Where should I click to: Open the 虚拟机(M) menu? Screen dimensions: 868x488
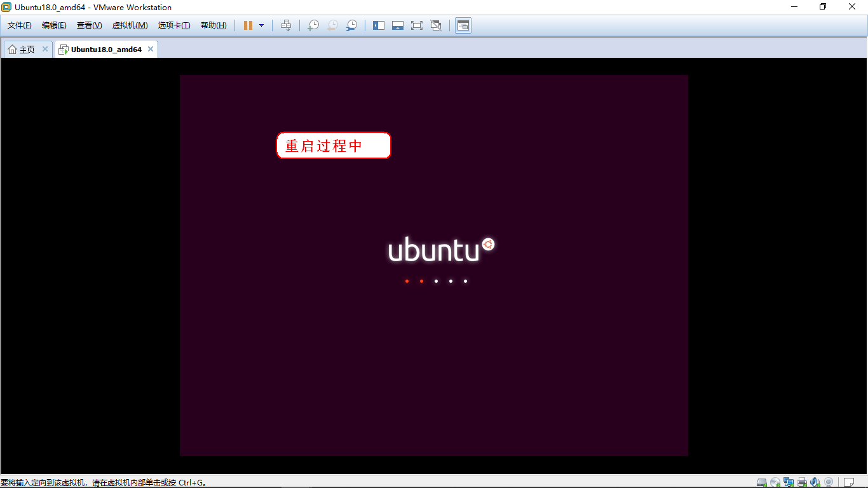tap(130, 25)
